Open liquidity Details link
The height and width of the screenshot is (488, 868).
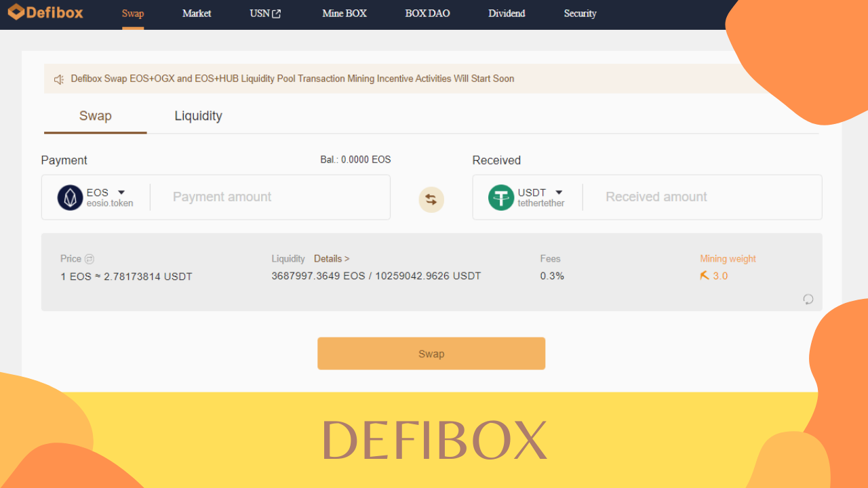coord(332,259)
